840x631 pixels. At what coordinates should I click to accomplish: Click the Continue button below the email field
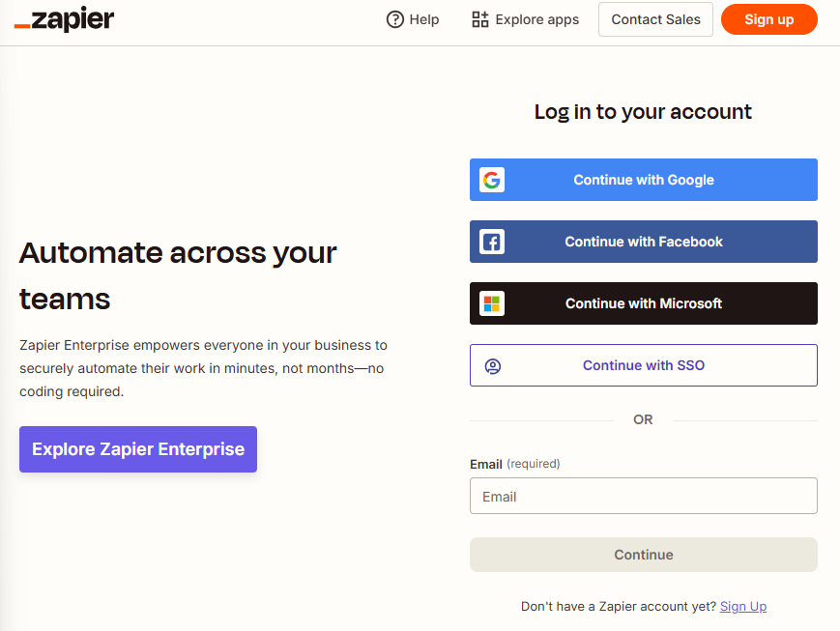643,554
